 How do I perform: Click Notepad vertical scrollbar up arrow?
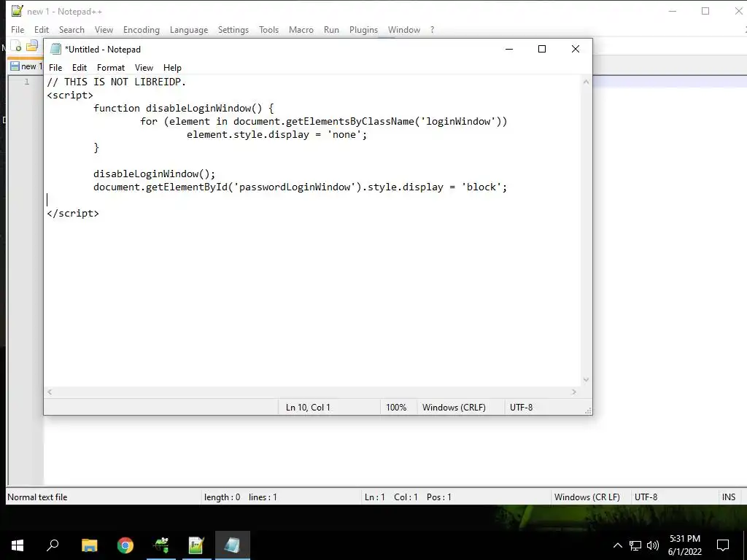click(x=586, y=82)
